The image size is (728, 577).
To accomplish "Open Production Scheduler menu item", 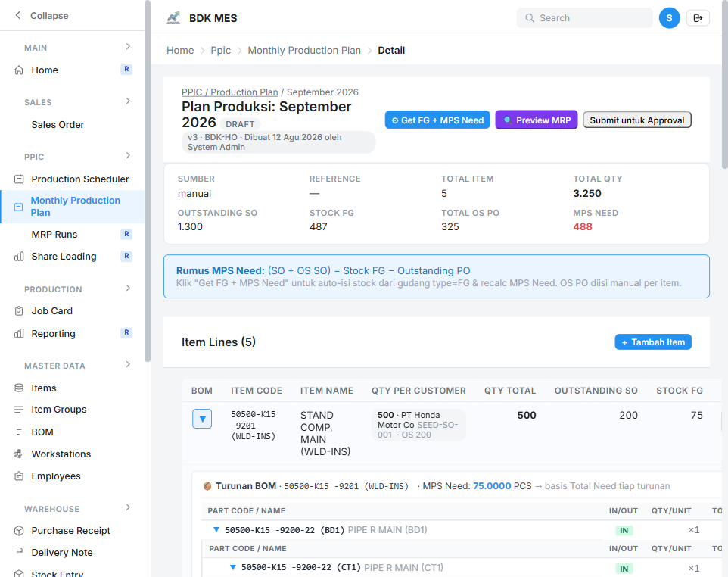I will click(80, 179).
